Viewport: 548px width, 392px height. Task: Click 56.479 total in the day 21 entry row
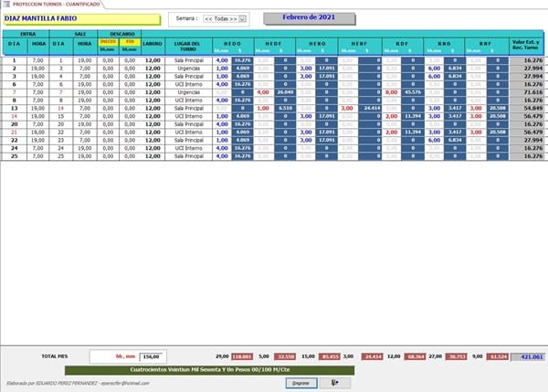coord(526,132)
